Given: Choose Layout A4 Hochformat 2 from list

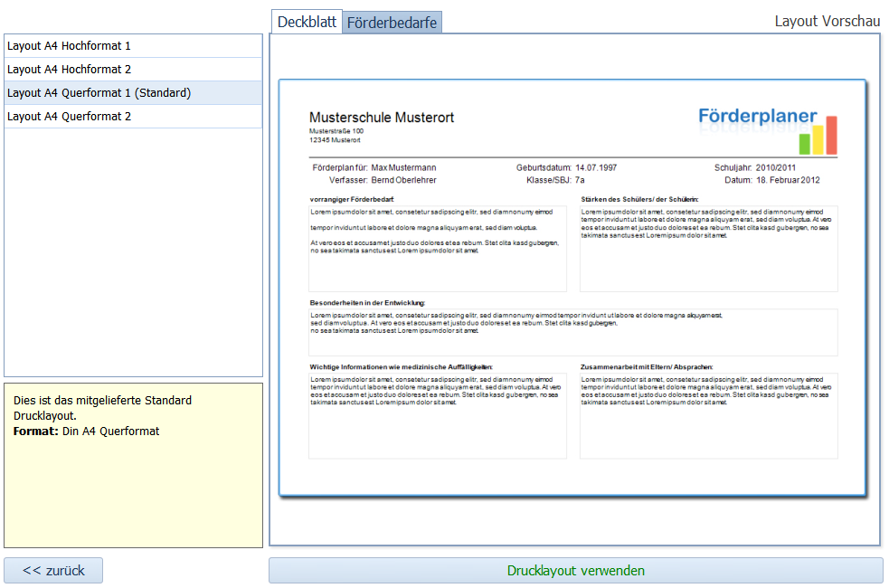Looking at the screenshot, I should tap(133, 70).
